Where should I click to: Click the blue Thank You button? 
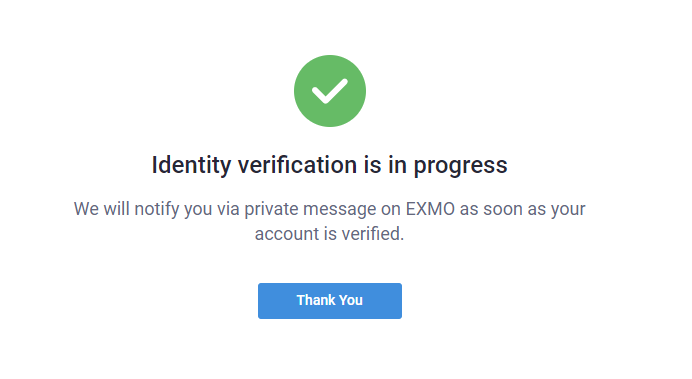tap(330, 301)
